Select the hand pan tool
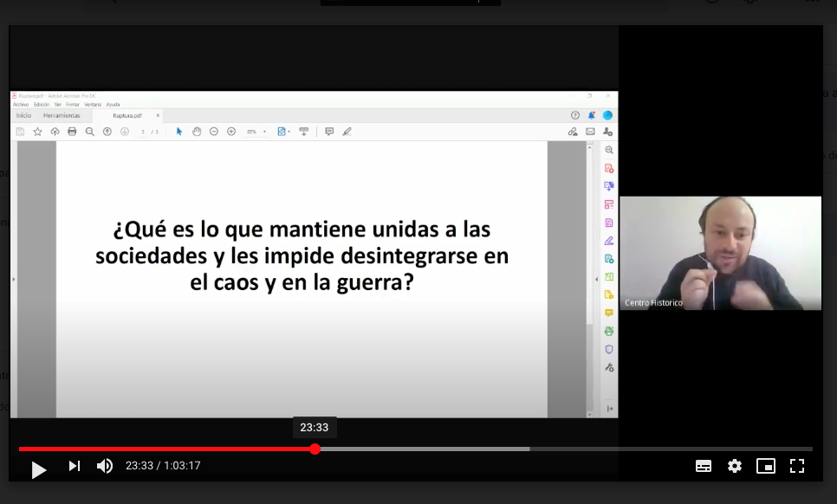This screenshot has height=504, width=837. 197,132
